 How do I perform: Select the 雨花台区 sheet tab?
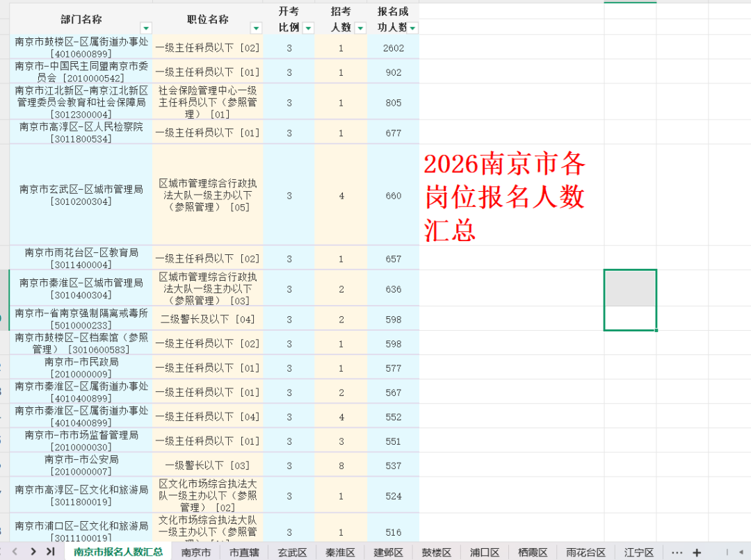click(586, 552)
